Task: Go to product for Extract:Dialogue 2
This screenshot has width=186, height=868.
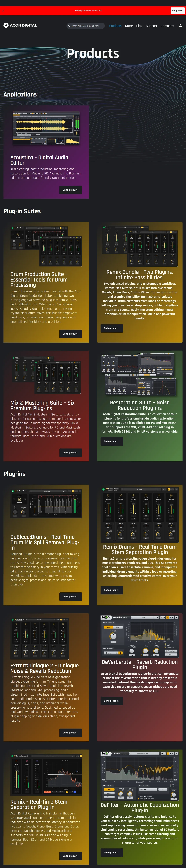Action: tap(70, 733)
